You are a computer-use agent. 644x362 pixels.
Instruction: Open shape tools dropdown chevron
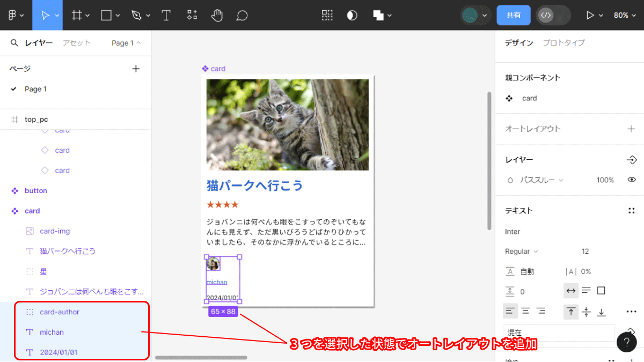[x=118, y=16]
